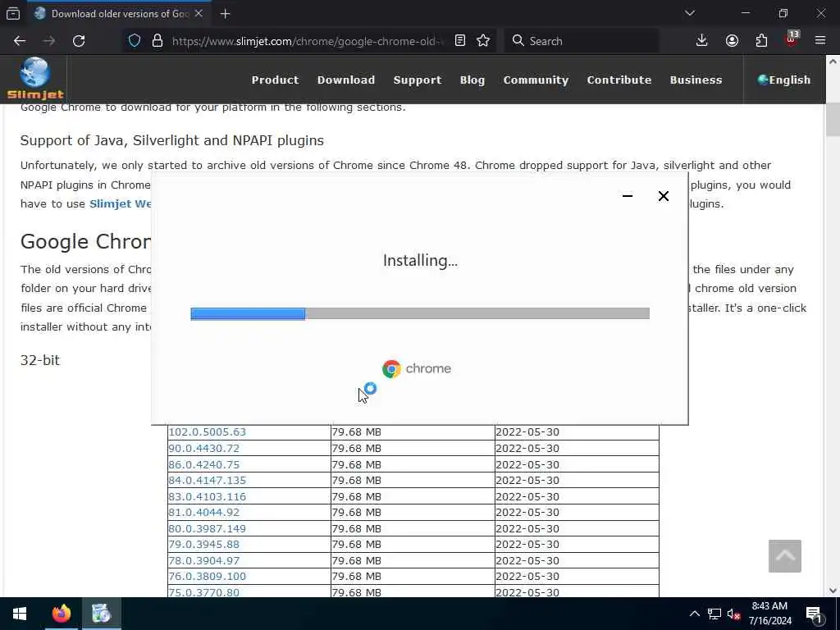Open the Firefox View icon beside the tabs
The image size is (840, 630).
point(13,14)
